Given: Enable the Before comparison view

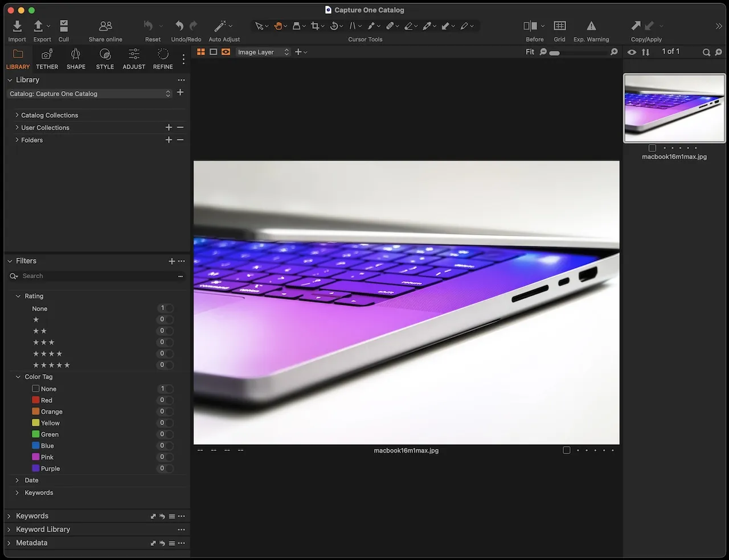Looking at the screenshot, I should [x=530, y=26].
